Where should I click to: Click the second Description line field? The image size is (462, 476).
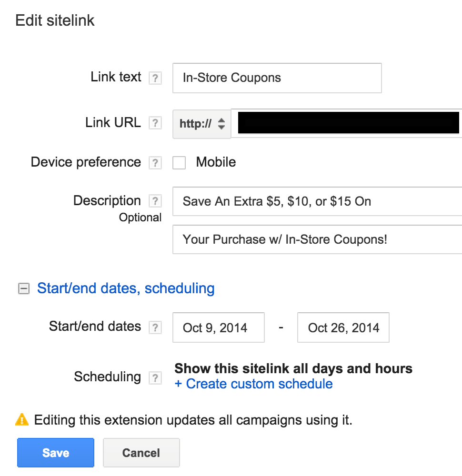[x=317, y=239]
